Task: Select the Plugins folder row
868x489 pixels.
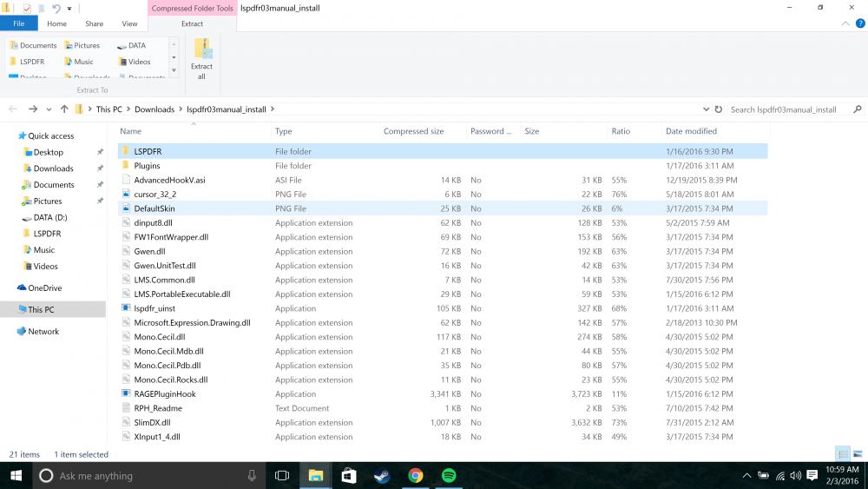Action: coord(443,166)
